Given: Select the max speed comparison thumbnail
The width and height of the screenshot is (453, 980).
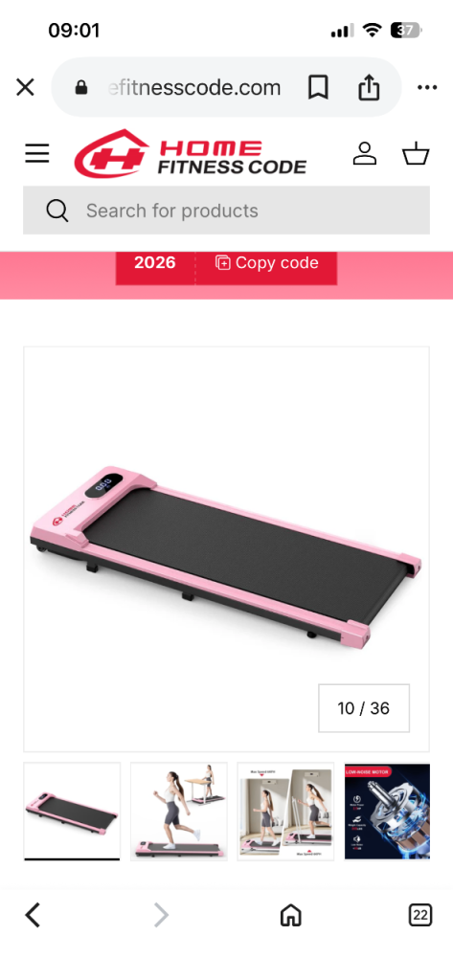Looking at the screenshot, I should pyautogui.click(x=286, y=812).
